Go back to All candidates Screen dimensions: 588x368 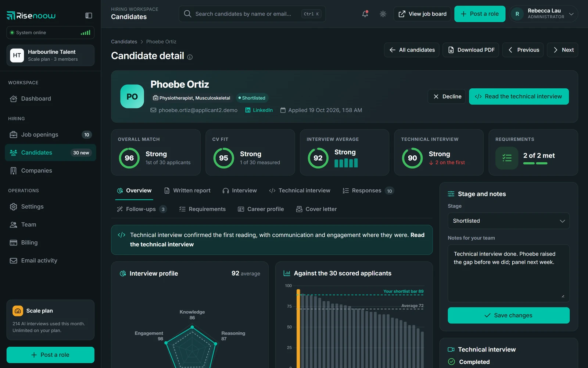[x=412, y=50]
